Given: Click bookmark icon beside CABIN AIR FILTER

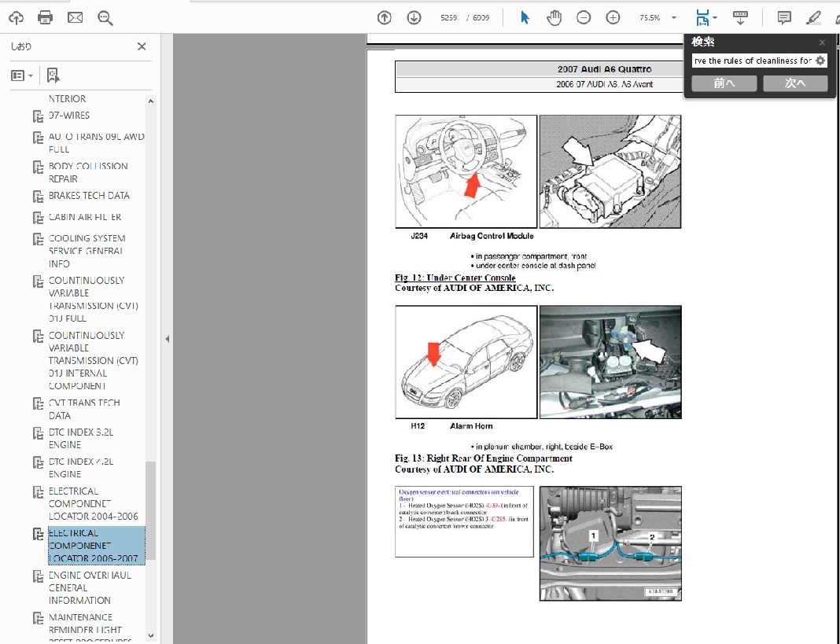Looking at the screenshot, I should pyautogui.click(x=38, y=218).
